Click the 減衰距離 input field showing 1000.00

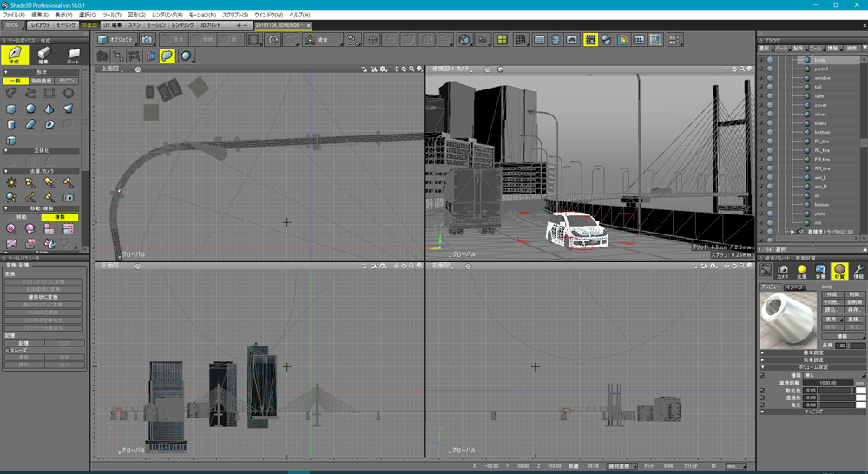pos(828,383)
